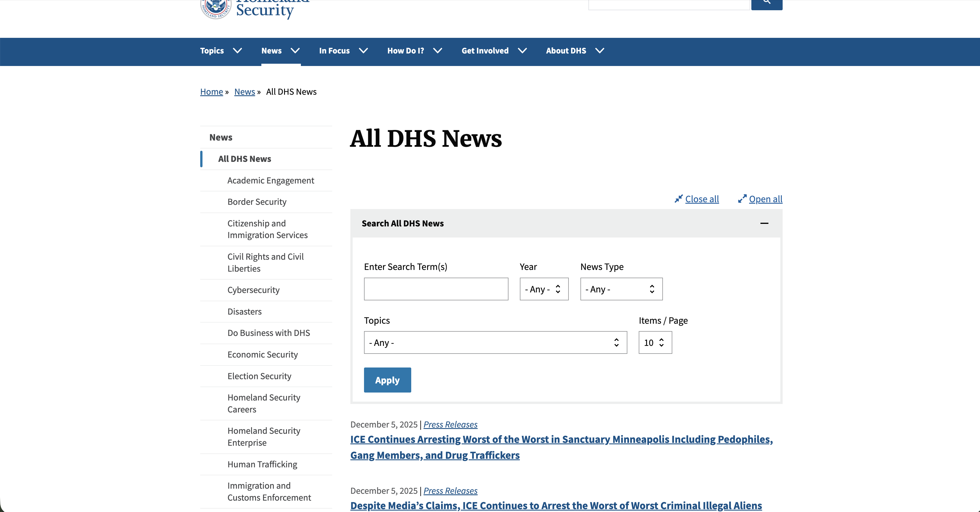This screenshot has width=980, height=512.
Task: Open the Year dropdown
Action: point(544,289)
